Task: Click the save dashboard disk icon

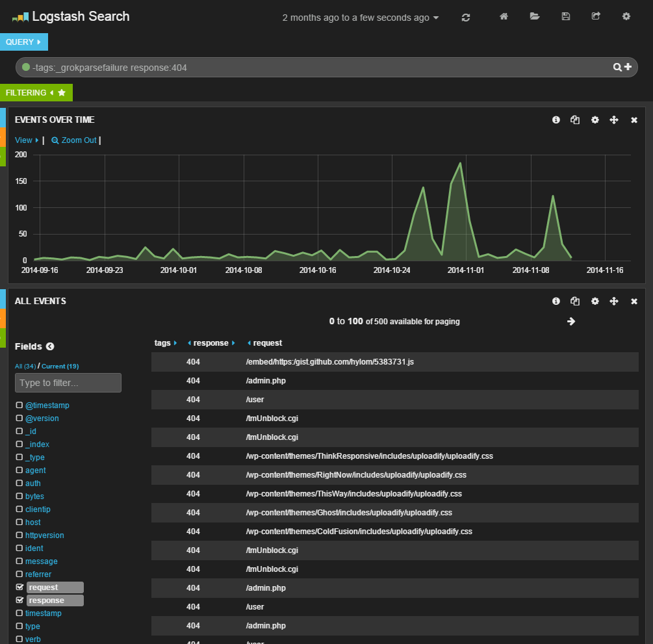Action: (566, 17)
